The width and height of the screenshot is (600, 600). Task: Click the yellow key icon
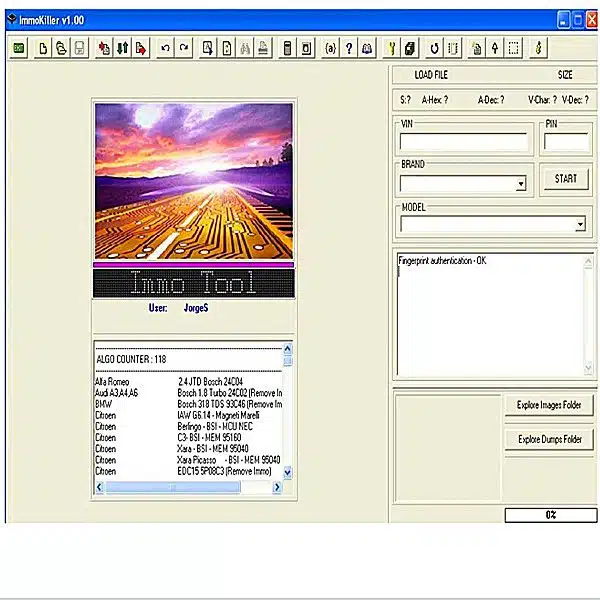click(391, 47)
